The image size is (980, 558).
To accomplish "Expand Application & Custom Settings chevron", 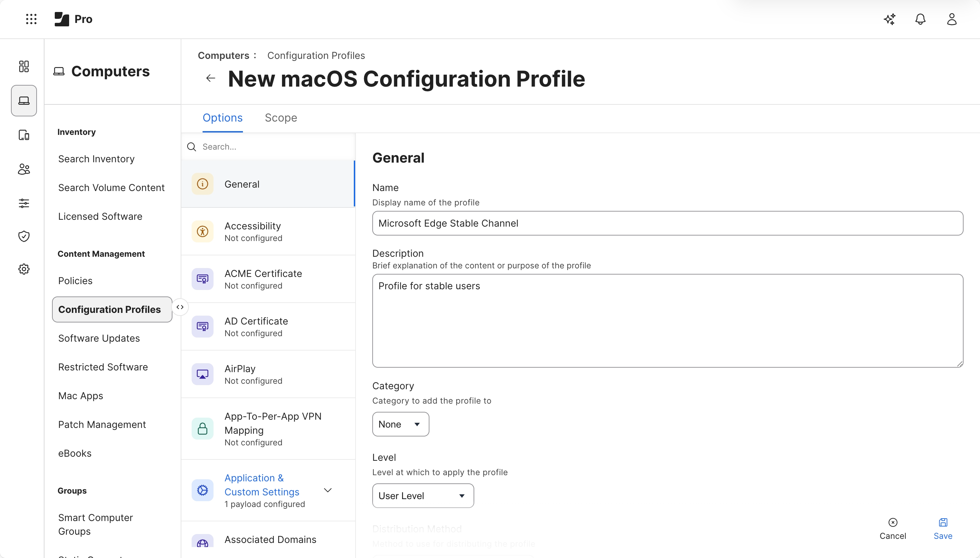I will tap(328, 490).
